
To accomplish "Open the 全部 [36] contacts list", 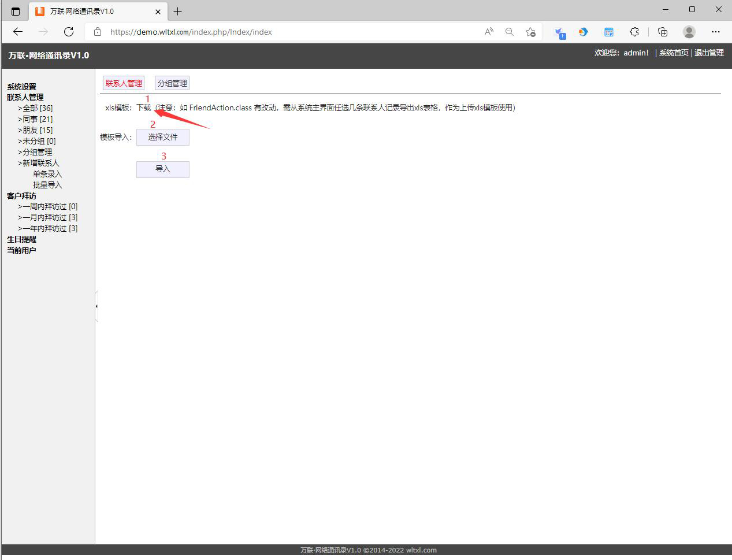I will pos(35,108).
